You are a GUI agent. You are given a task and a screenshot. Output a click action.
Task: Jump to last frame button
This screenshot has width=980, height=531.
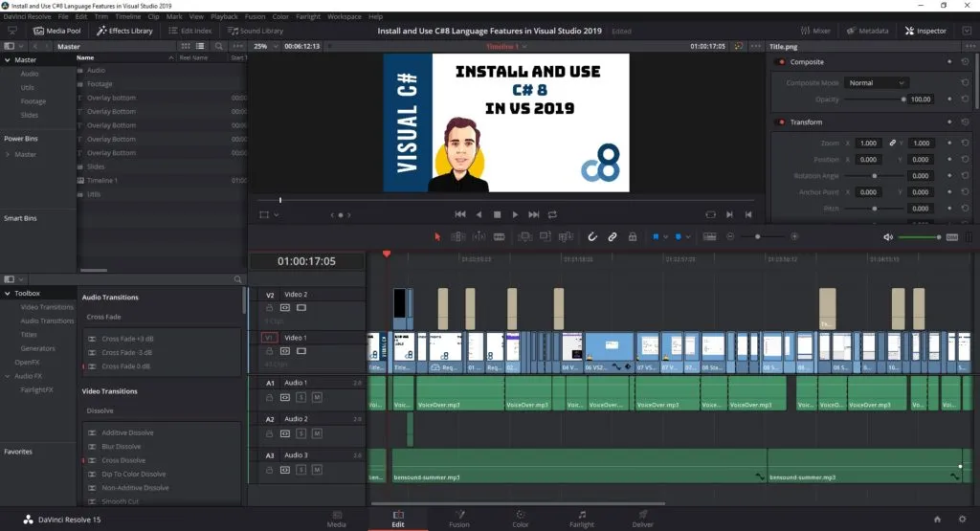click(534, 214)
